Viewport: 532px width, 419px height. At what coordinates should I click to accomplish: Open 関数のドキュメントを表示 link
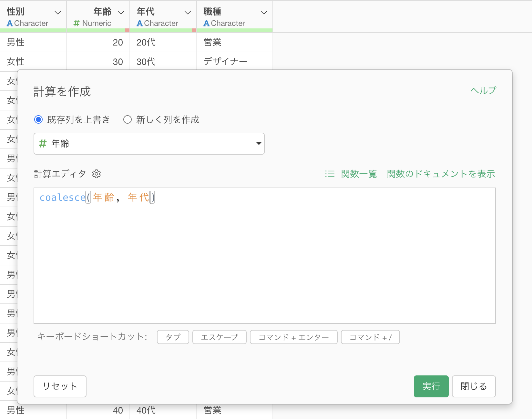(x=441, y=174)
